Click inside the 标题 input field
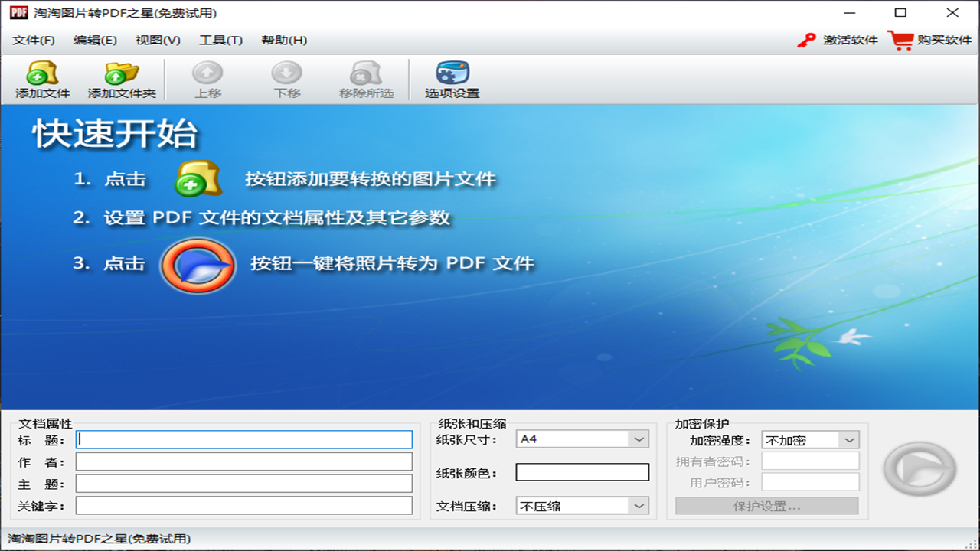 click(243, 439)
